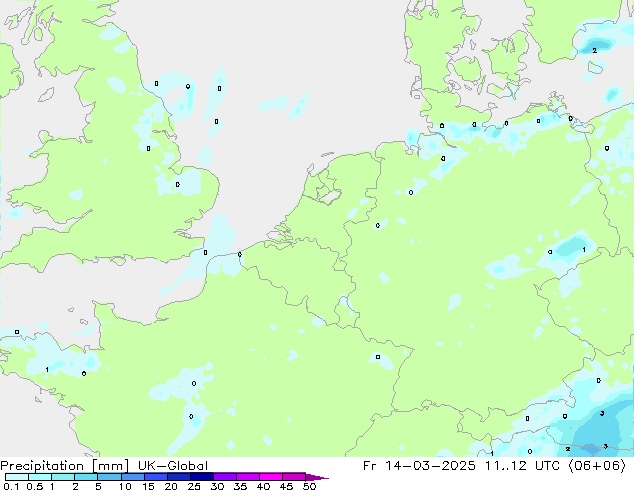Click the 10–15 mm legend swatch
The width and height of the screenshot is (634, 490).
[x=133, y=477]
